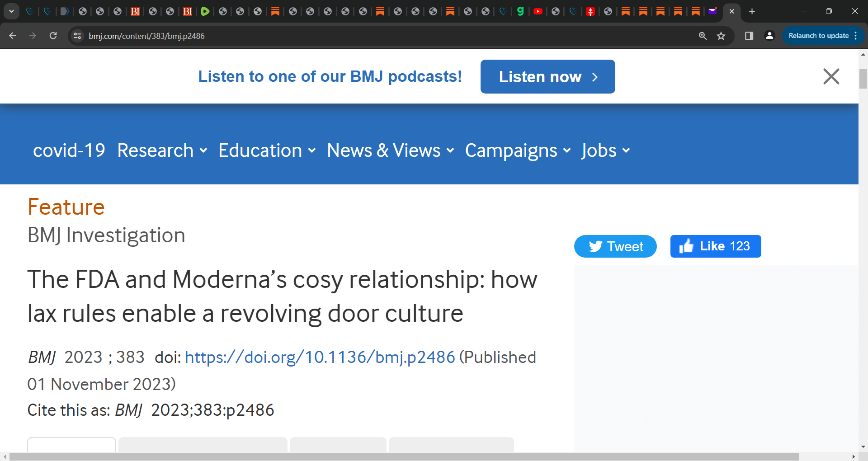Click the scroll-right arrow of horizontal scrollbar
This screenshot has width=868, height=461.
pyautogui.click(x=854, y=456)
